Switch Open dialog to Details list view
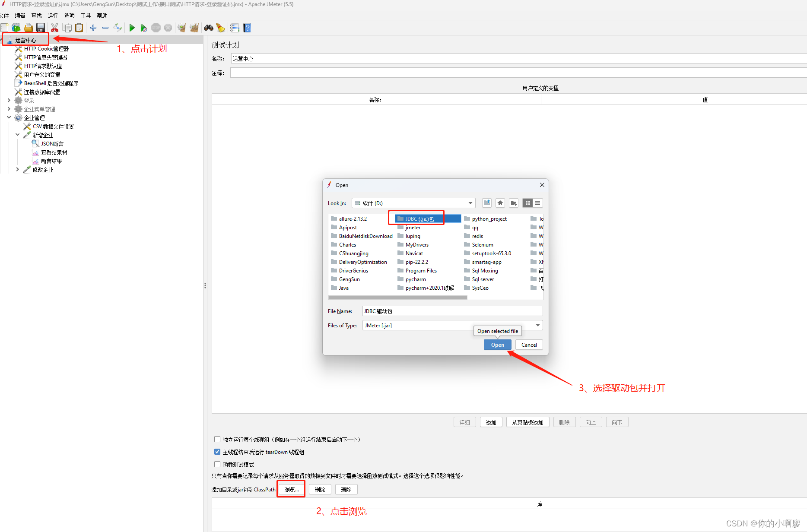The height and width of the screenshot is (532, 807). tap(537, 203)
